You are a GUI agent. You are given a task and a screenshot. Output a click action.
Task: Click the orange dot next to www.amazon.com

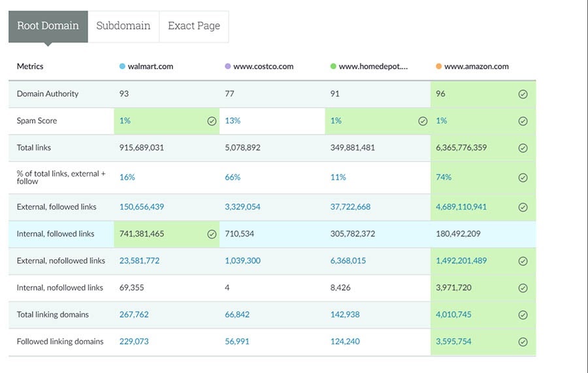438,67
